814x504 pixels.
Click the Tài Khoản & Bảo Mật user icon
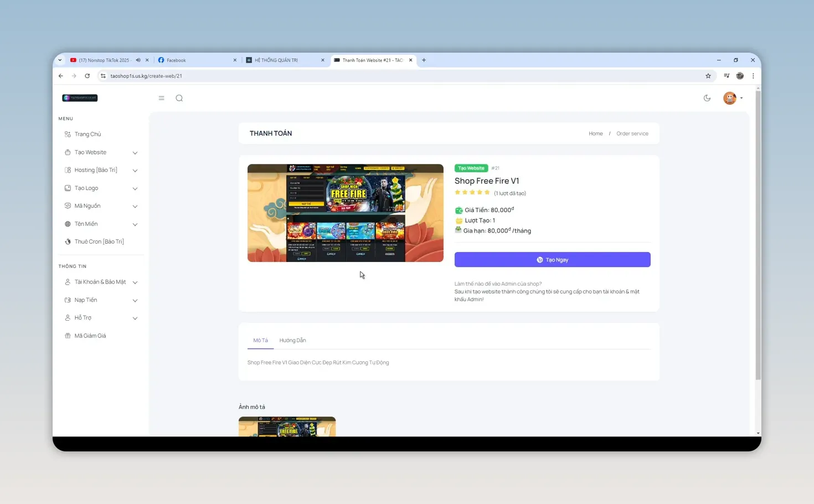click(x=68, y=282)
